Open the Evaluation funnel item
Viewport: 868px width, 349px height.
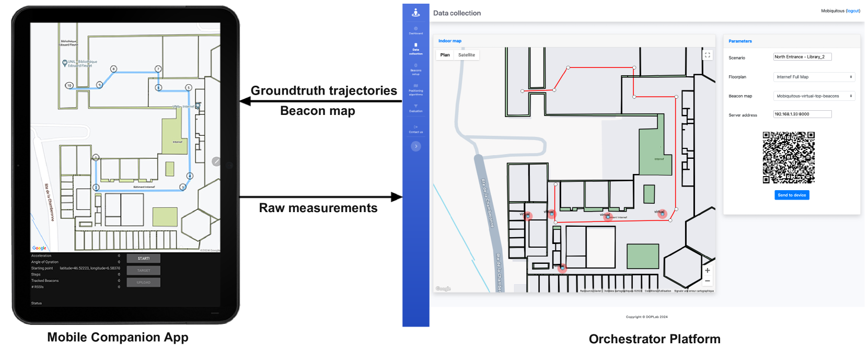coord(416,109)
